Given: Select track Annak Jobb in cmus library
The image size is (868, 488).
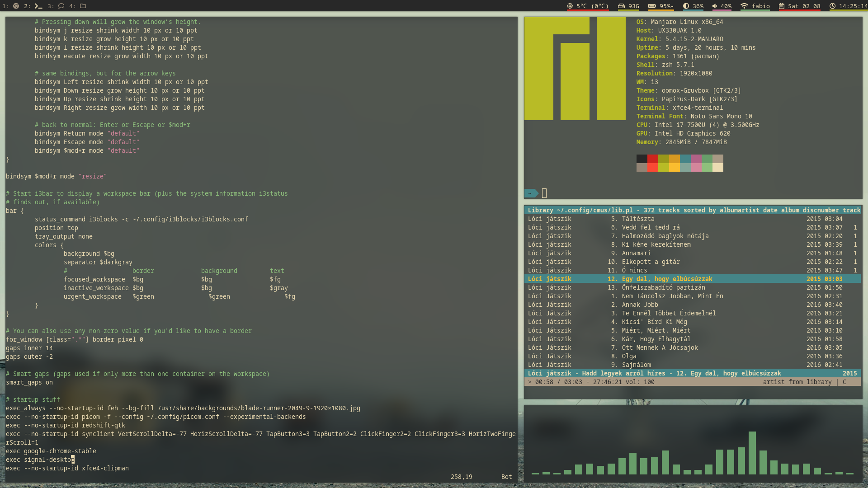Looking at the screenshot, I should pos(640,305).
